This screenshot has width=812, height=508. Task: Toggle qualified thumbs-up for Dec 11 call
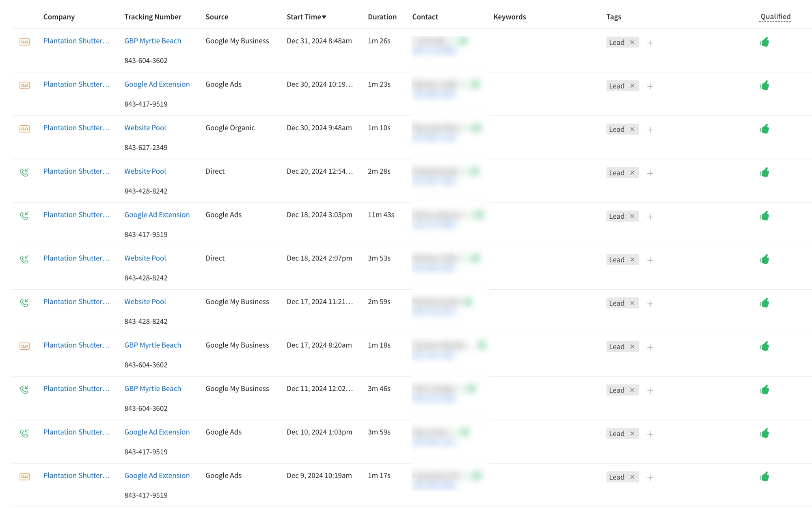point(764,390)
